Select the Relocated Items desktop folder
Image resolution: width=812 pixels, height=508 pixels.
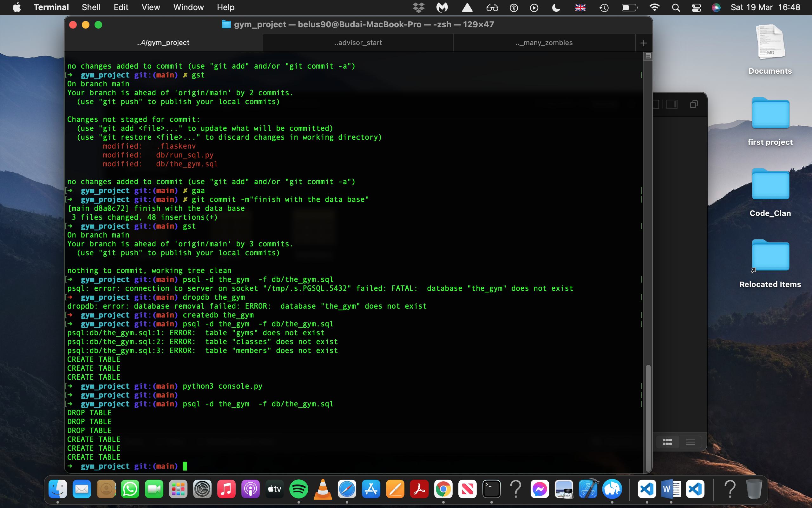[x=770, y=263]
